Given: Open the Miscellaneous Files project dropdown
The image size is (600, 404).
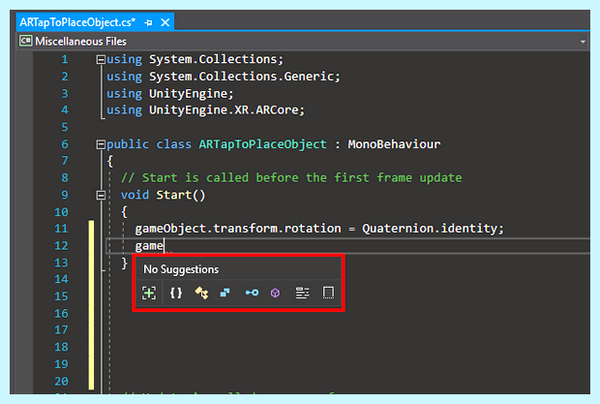Looking at the screenshot, I should [303, 41].
